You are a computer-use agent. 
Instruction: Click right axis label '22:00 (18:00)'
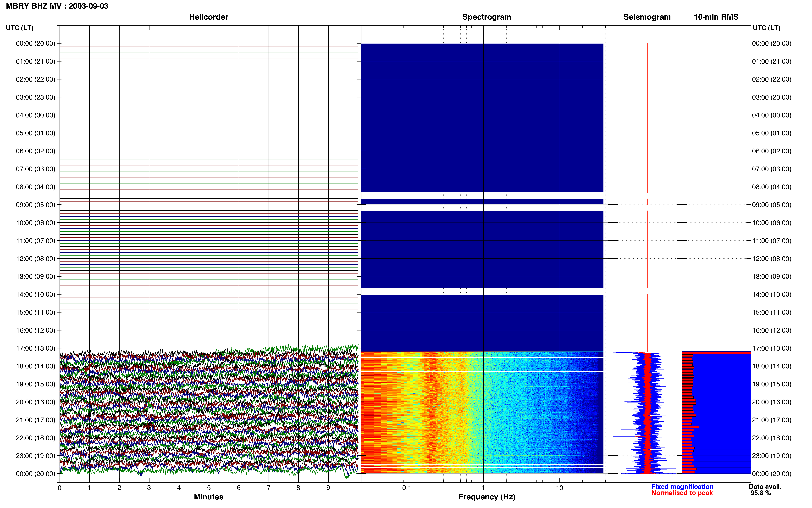[x=772, y=438]
